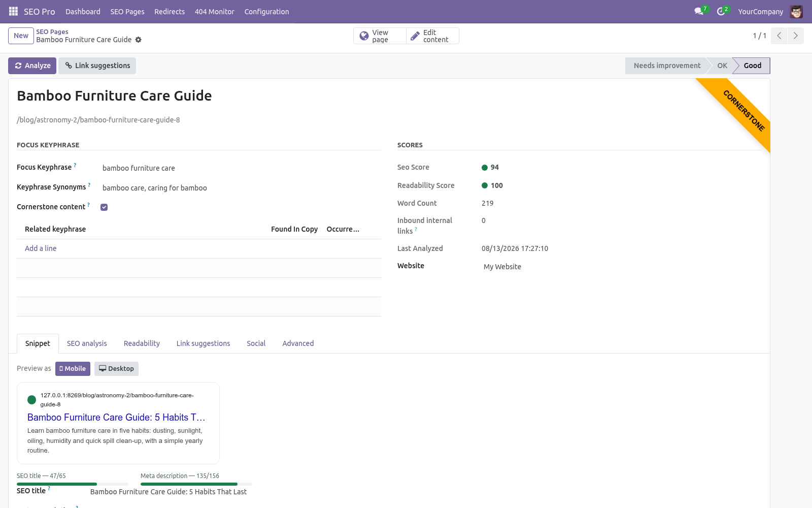Open gear actions menu beside record name
The width and height of the screenshot is (812, 508).
coord(138,40)
